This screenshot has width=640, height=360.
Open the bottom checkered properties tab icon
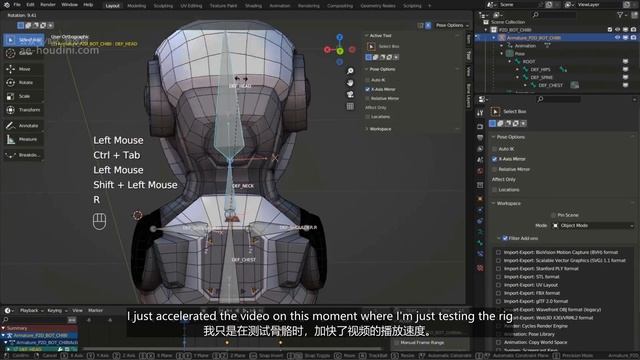[480, 268]
